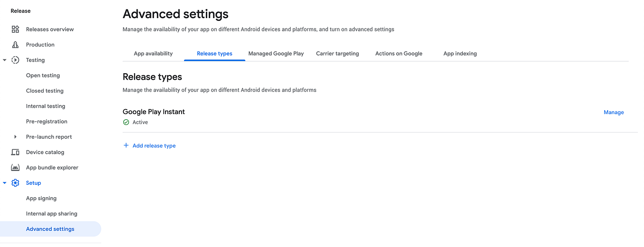644x247 pixels.
Task: Go to the Actions on Google tab
Action: coord(399,54)
